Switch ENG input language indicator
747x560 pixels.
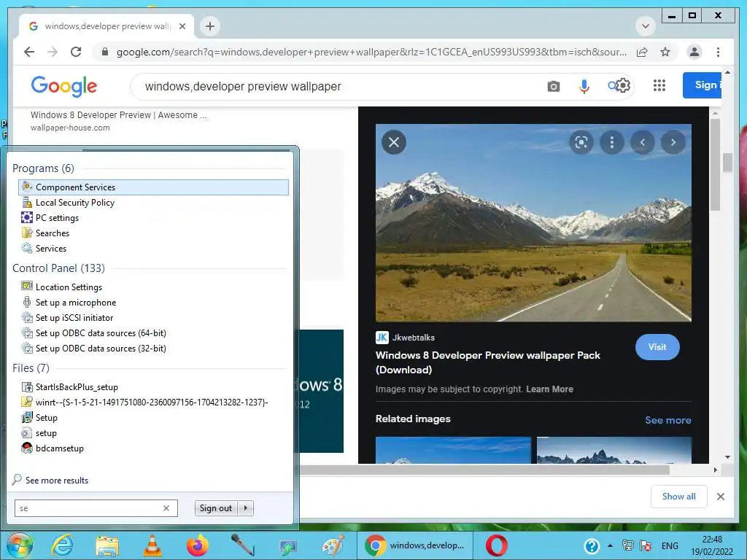[670, 545]
